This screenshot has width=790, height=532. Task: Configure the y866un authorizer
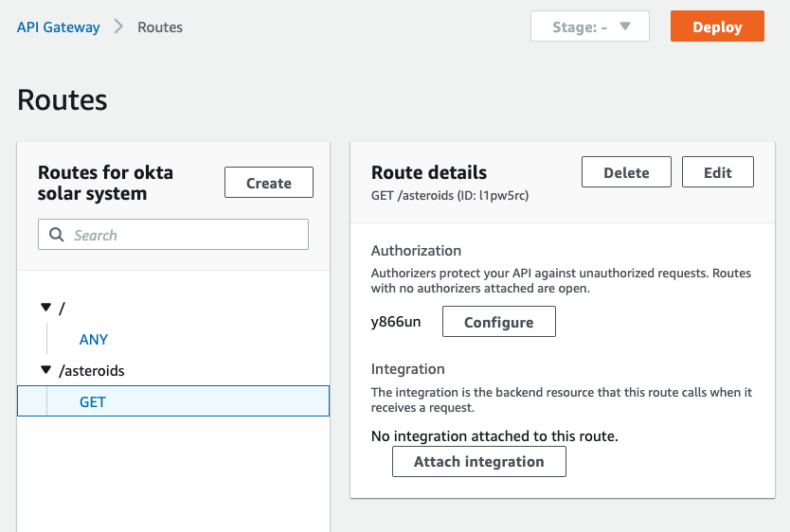coord(499,322)
